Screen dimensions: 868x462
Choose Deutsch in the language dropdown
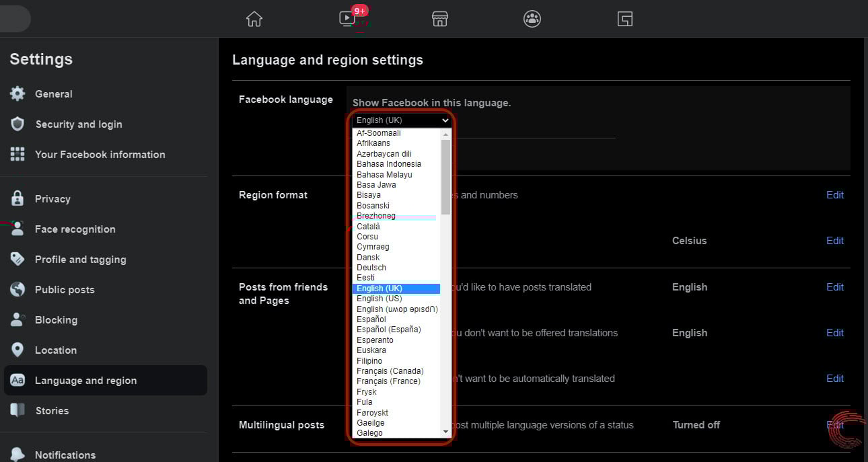[x=371, y=267]
